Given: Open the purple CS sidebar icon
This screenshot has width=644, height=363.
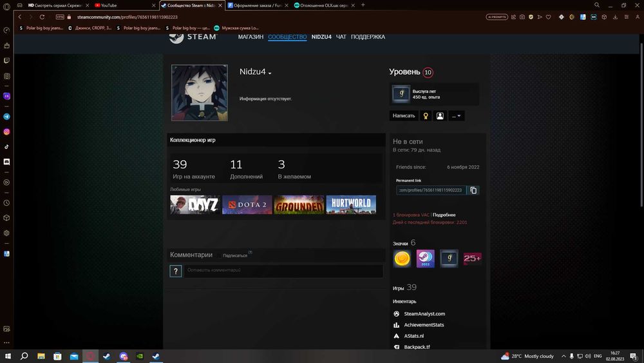Looking at the screenshot, I should pos(6,96).
